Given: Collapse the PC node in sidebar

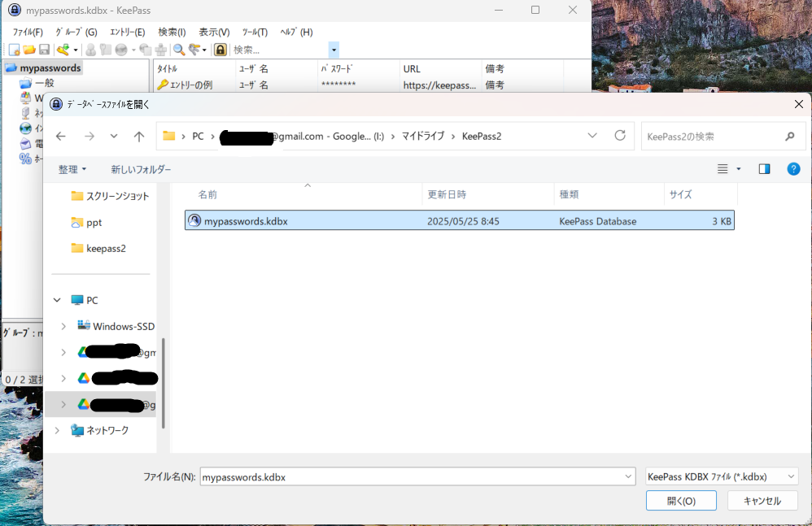Looking at the screenshot, I should [57, 300].
